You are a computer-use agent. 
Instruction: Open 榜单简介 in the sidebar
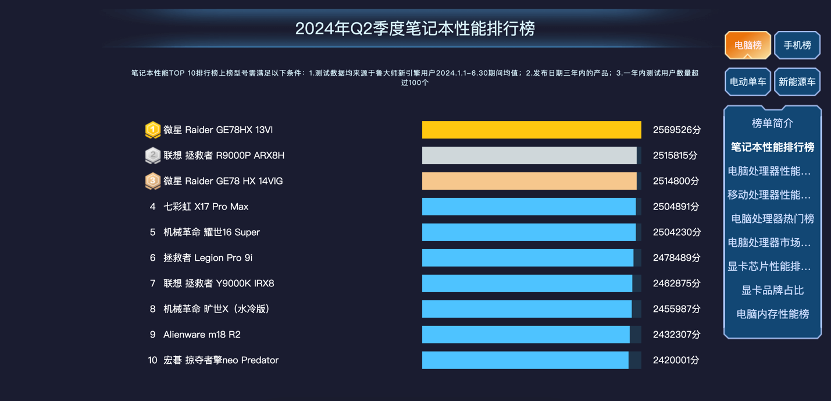click(773, 123)
